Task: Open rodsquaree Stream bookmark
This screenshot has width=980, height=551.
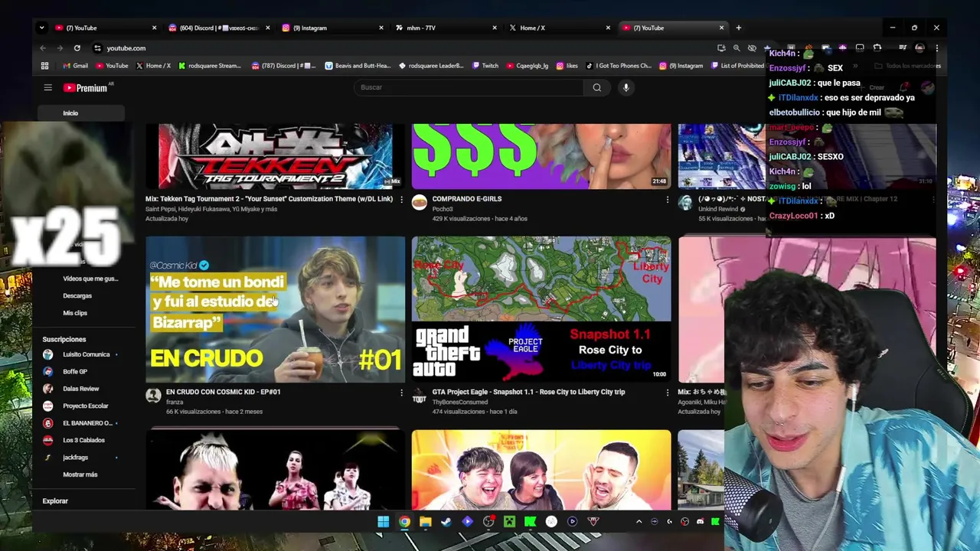Action: click(x=210, y=66)
